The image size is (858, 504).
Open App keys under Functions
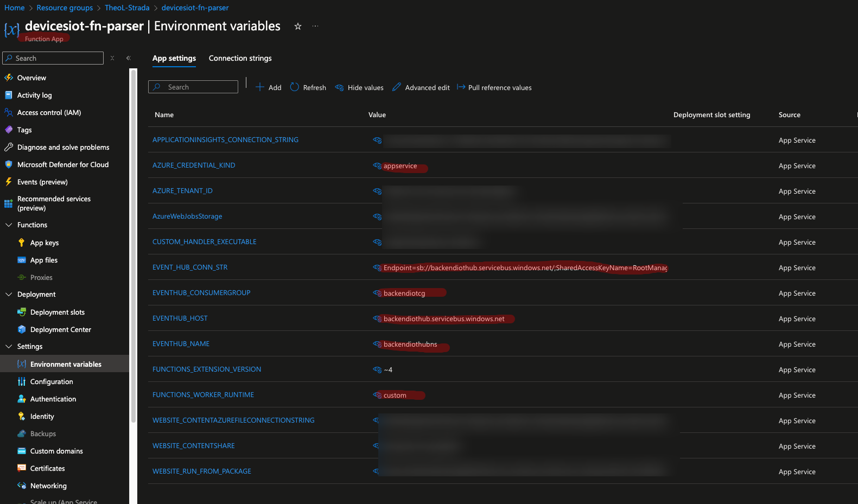45,243
